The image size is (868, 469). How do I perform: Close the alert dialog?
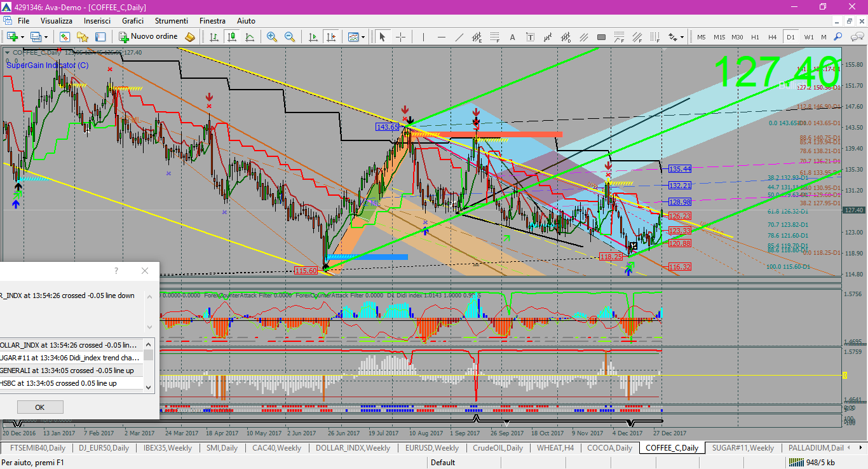pos(145,271)
